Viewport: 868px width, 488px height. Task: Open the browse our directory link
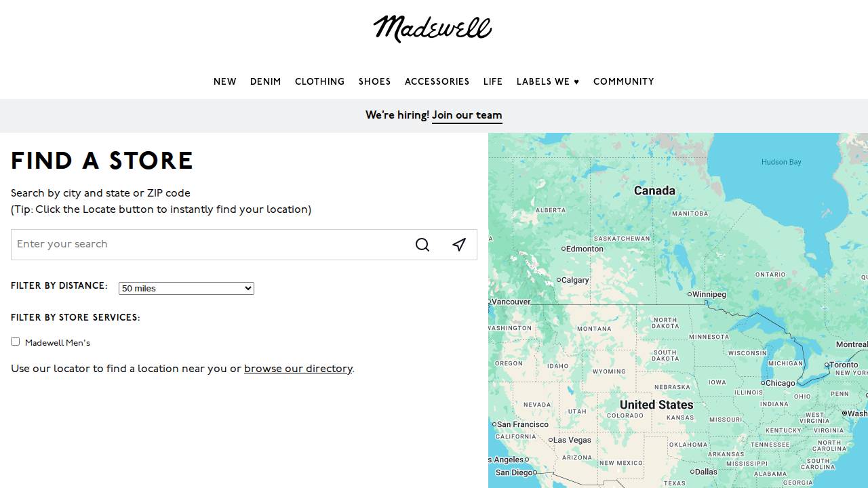(x=298, y=369)
